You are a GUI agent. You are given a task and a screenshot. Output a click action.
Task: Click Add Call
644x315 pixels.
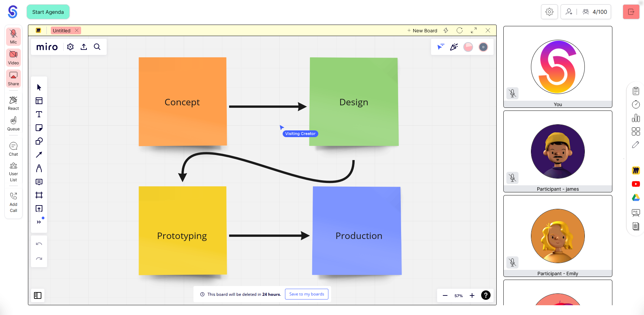(x=13, y=202)
